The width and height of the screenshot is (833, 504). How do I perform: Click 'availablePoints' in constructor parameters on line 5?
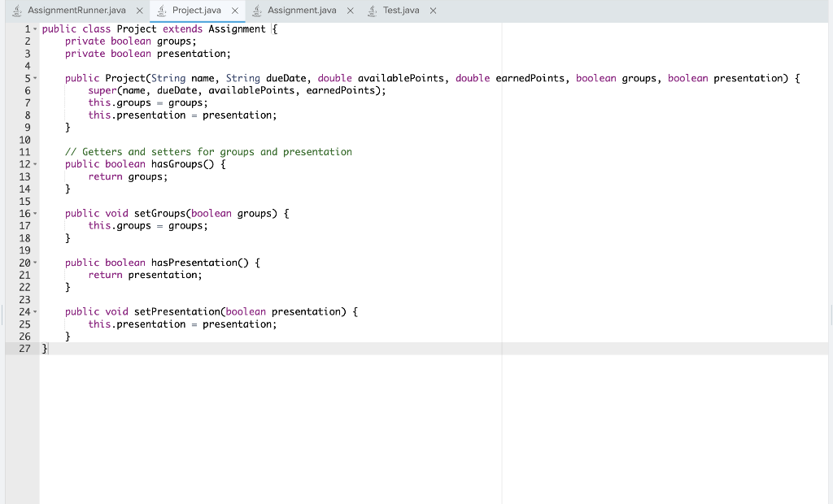[400, 79]
